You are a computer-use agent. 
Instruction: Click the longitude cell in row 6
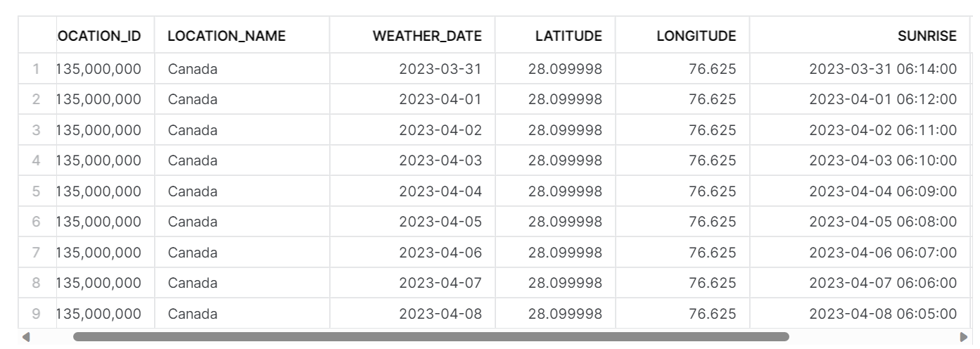pos(713,222)
